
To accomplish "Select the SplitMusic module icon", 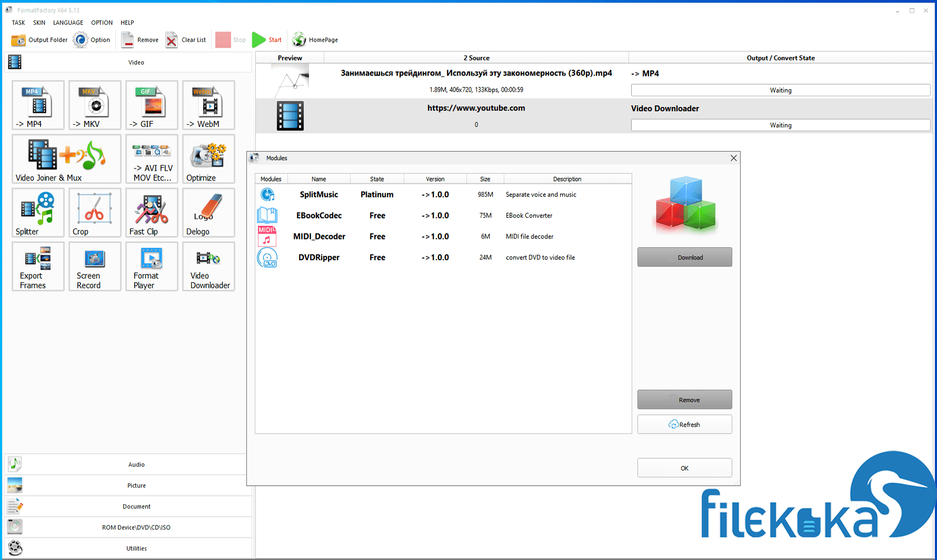I will pyautogui.click(x=267, y=195).
